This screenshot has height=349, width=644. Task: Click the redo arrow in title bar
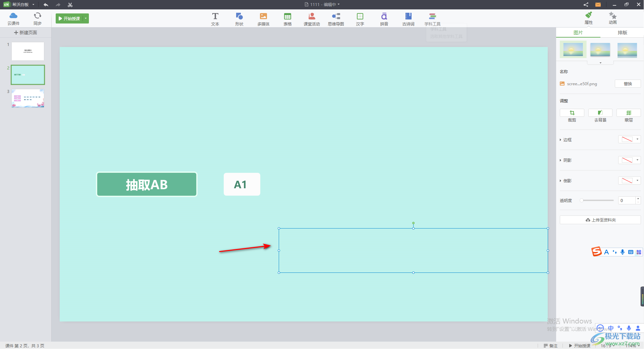coord(58,5)
